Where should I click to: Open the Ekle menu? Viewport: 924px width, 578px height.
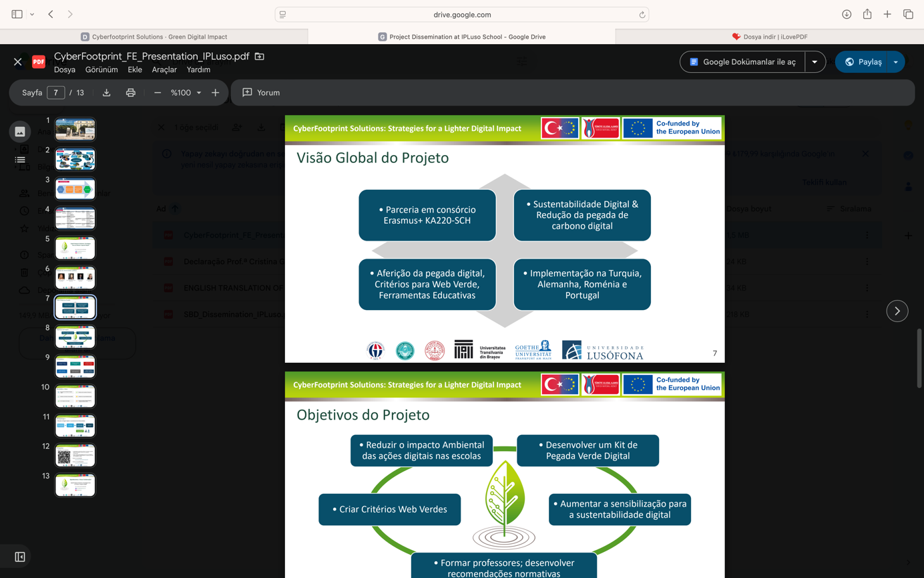(135, 69)
